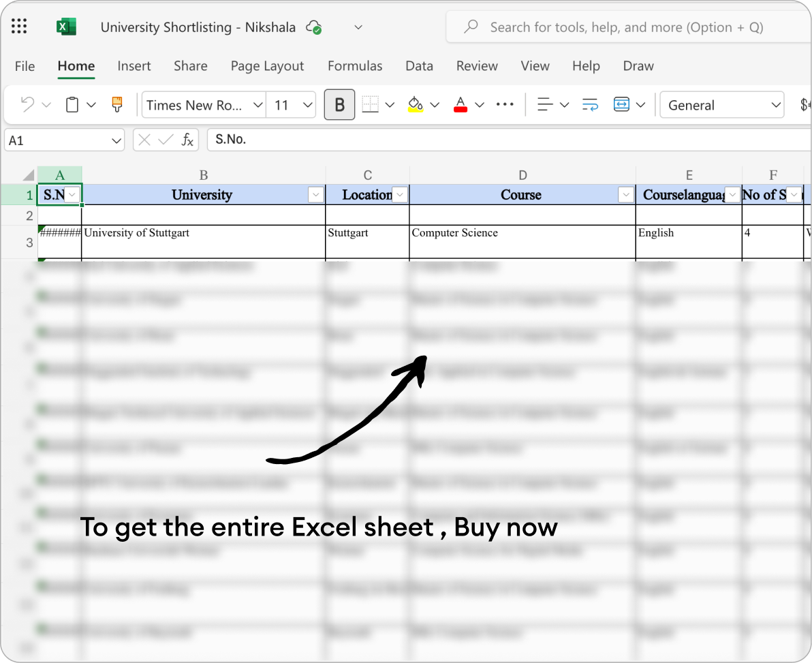Viewport: 812px width, 663px height.
Task: Open the Location column filter button
Action: coord(400,195)
